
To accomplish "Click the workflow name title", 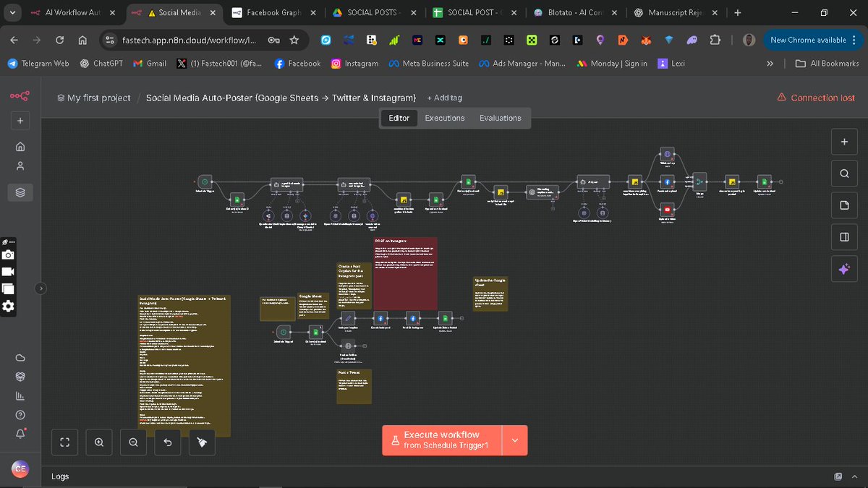I will (x=281, y=98).
